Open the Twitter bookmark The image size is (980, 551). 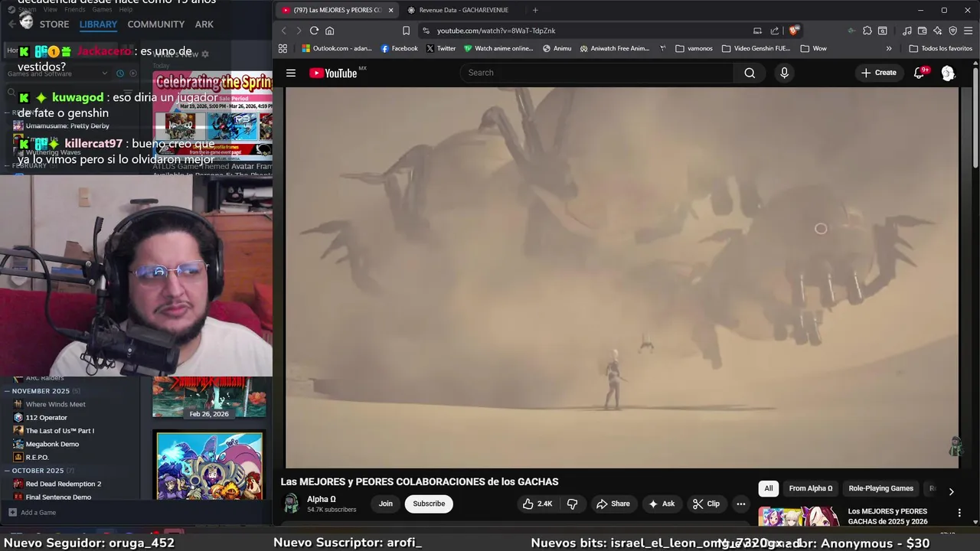tap(441, 48)
